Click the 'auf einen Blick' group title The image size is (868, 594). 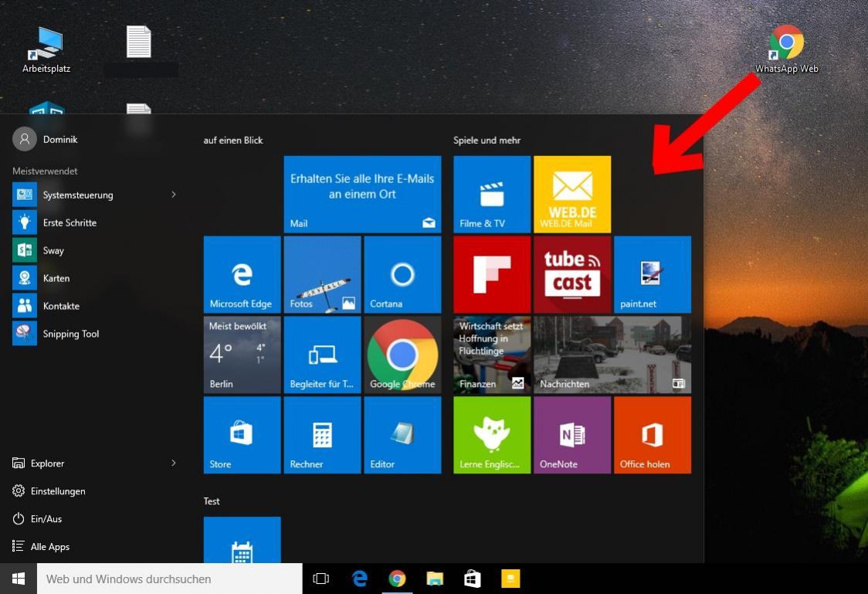click(x=233, y=141)
